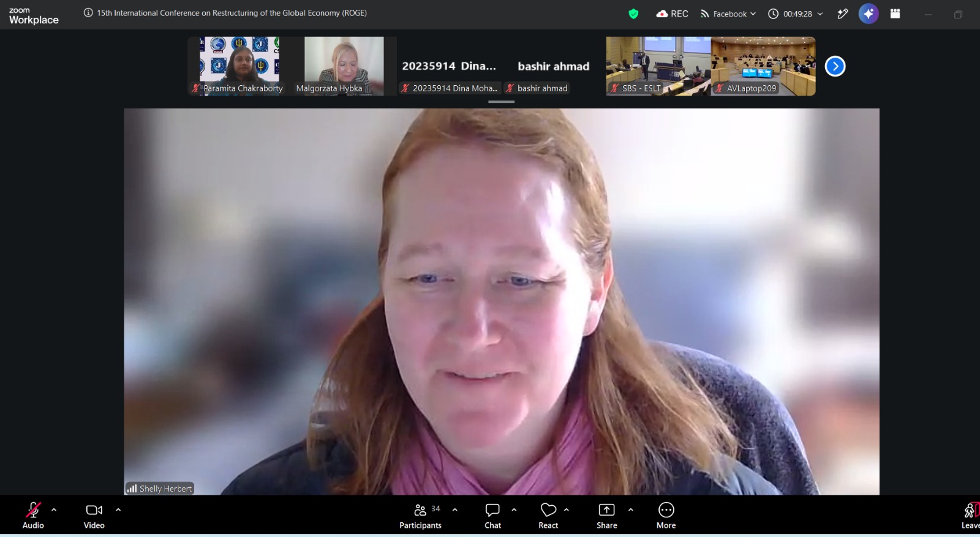
Task: Toggle the camera with the Video button
Action: (94, 516)
